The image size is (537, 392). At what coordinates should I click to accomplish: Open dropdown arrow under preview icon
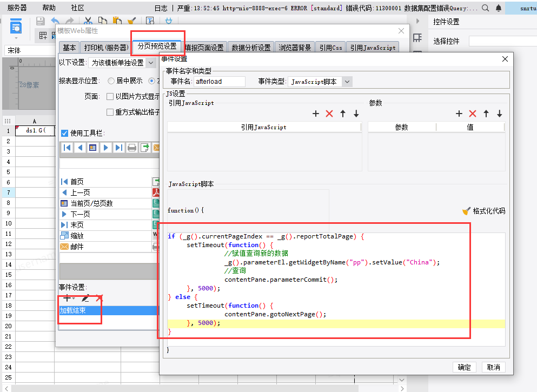[16, 38]
